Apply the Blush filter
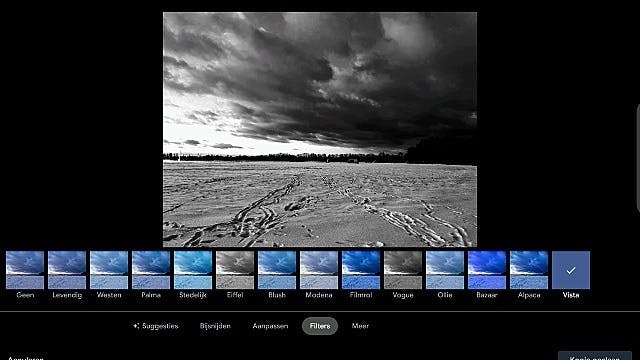 coord(277,270)
